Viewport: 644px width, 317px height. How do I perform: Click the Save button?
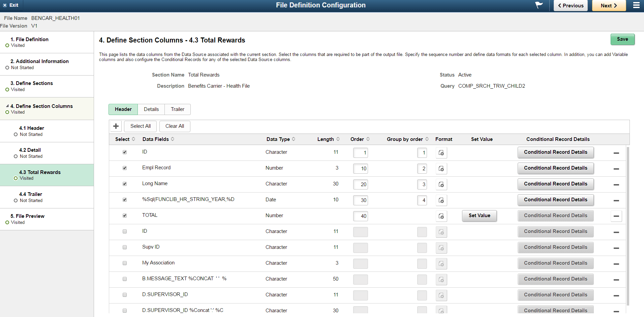(622, 39)
